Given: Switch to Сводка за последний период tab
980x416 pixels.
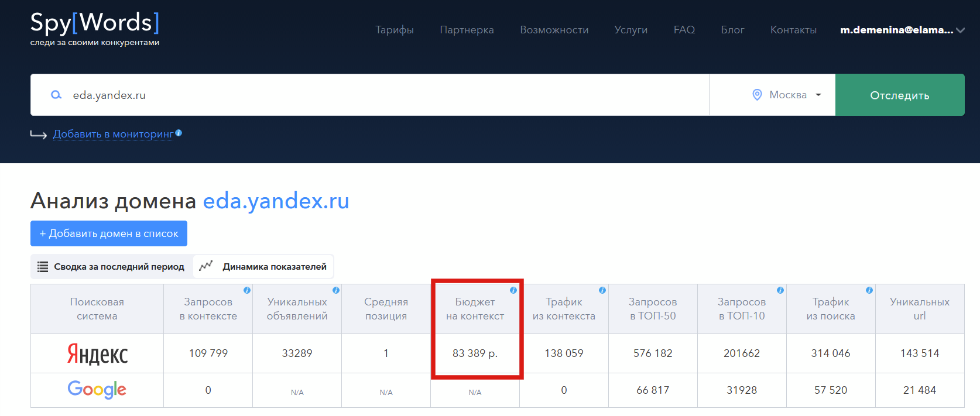Looking at the screenshot, I should pos(111,267).
